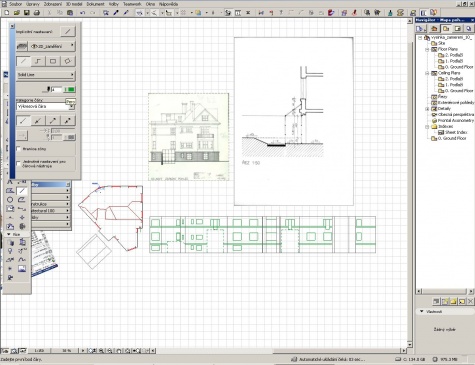Open the Zobrazení menu
The width and height of the screenshot is (475, 365).
click(x=53, y=4)
